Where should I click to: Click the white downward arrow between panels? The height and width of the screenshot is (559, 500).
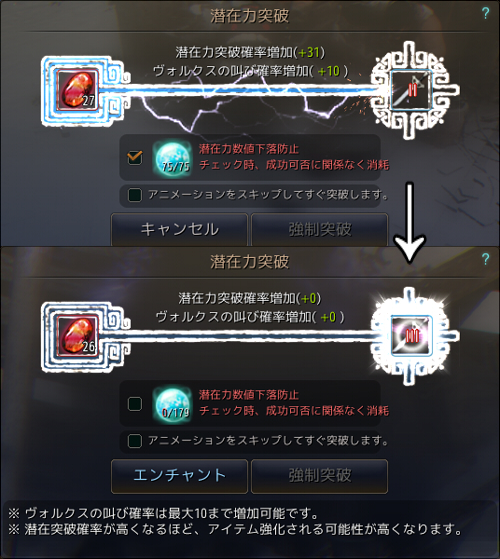410,223
